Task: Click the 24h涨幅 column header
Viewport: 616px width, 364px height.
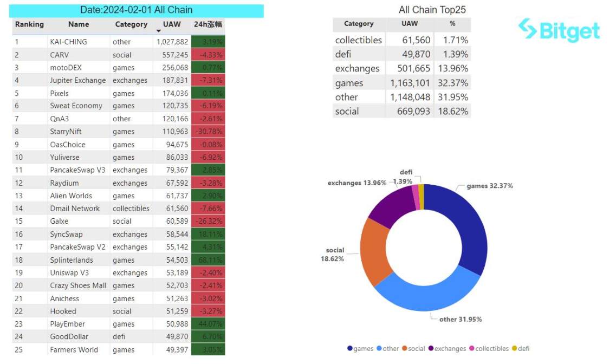Action: coord(208,24)
